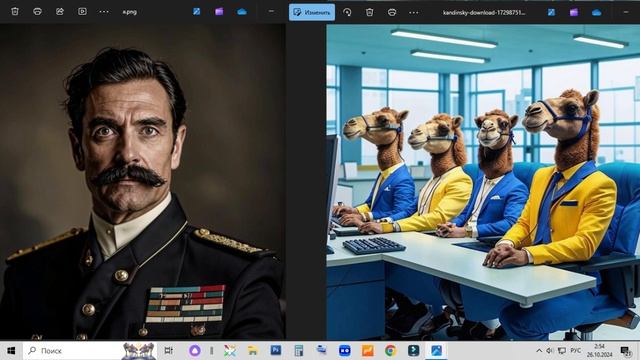Click the officer portrait image
Viewport: 640px width, 360px height.
[x=142, y=182]
